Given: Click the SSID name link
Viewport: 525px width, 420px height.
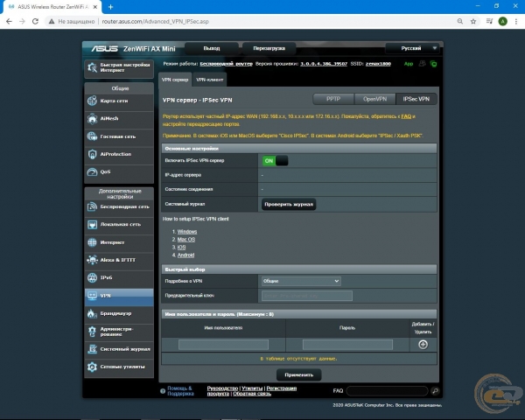Looking at the screenshot, I should pos(378,64).
